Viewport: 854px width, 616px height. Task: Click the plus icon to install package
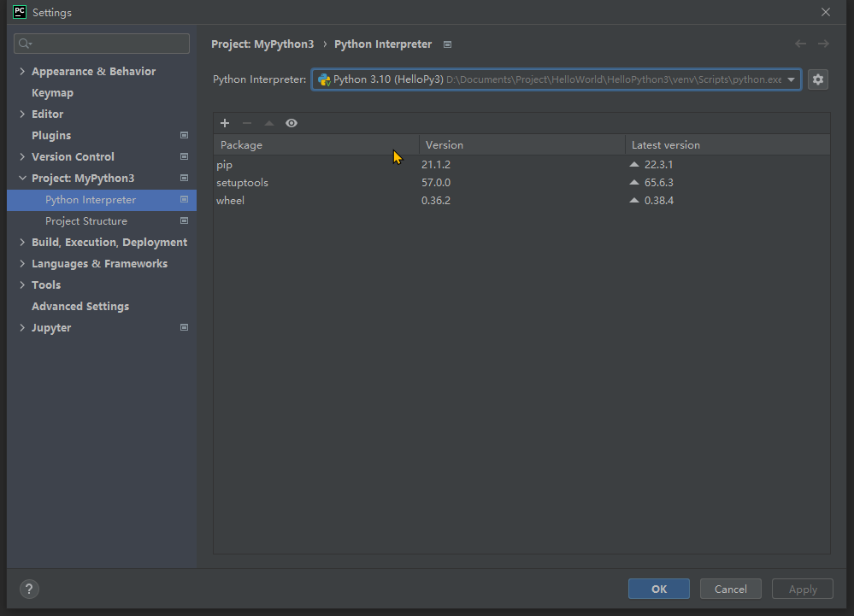coord(225,123)
